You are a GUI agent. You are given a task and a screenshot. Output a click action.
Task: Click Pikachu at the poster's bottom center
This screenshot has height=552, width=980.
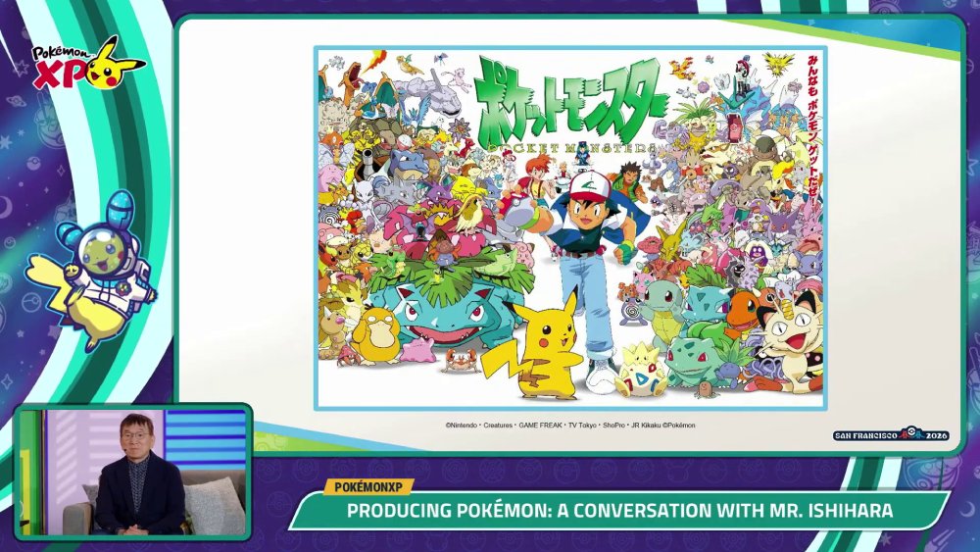[542, 348]
